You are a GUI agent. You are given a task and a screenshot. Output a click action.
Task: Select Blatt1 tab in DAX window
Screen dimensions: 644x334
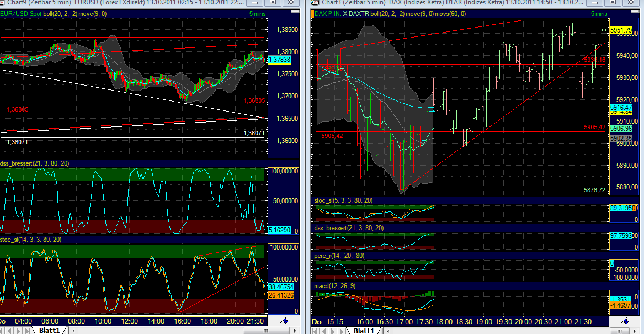tap(364, 330)
